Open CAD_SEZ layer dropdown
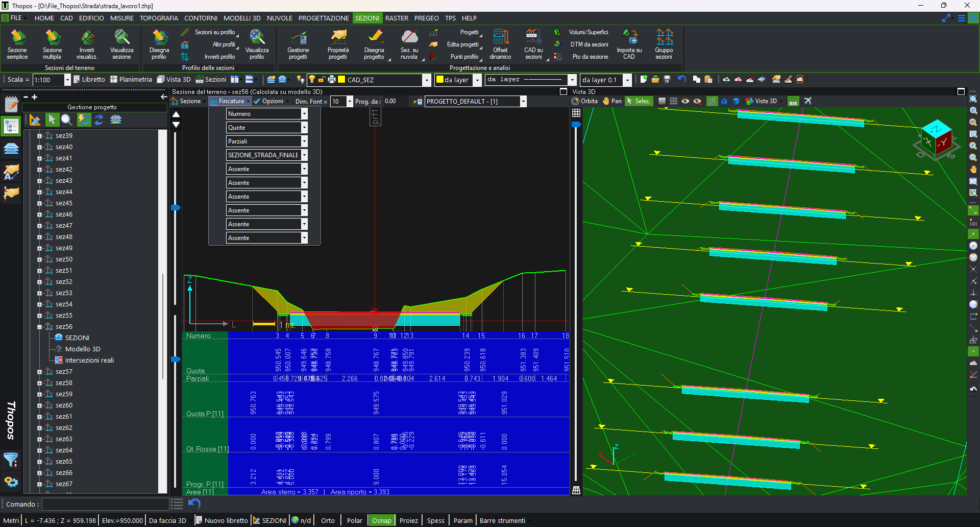 point(427,80)
